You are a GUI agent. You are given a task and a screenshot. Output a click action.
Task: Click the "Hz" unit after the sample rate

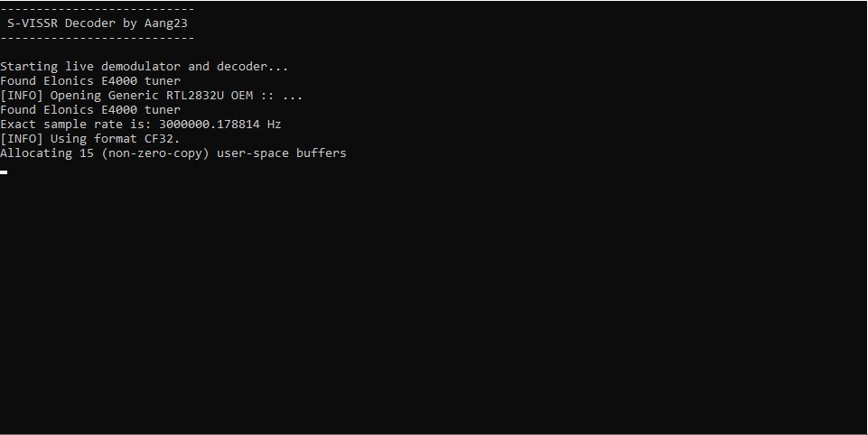[274, 124]
